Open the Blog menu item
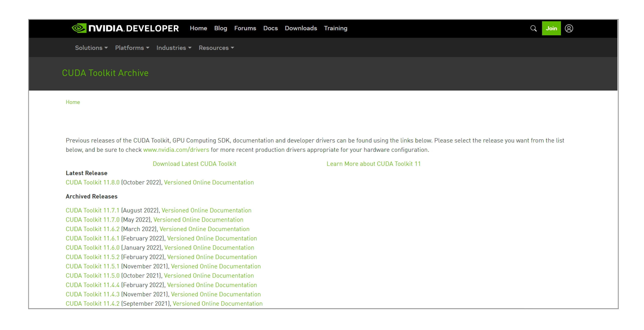This screenshot has height=330, width=644. [x=221, y=28]
